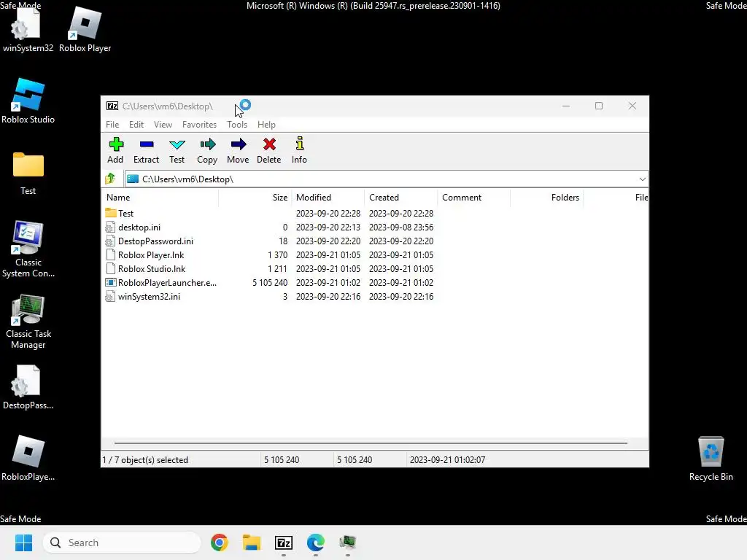Select DestopPass... desktop file icon
This screenshot has width=747, height=560.
click(x=28, y=387)
